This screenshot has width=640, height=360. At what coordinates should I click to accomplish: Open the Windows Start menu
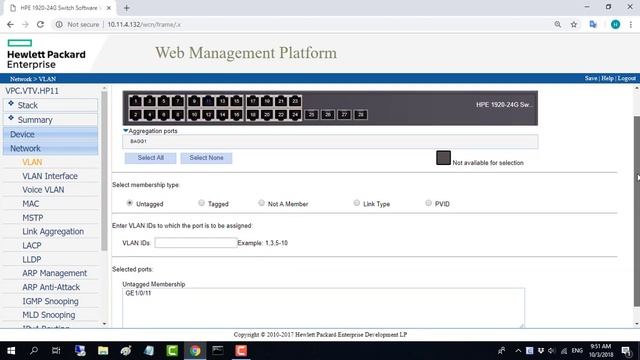(x=11, y=351)
